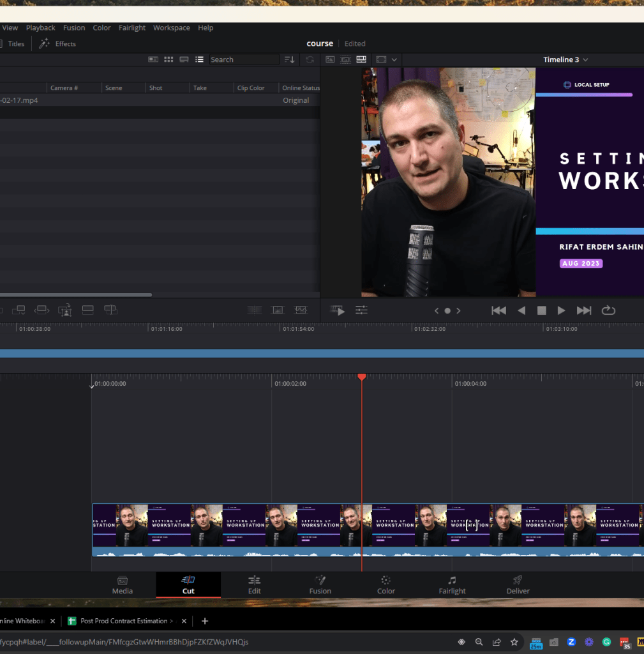Viewport: 644px width, 654px height.
Task: Switch media pool to metadata view
Action: tap(153, 59)
